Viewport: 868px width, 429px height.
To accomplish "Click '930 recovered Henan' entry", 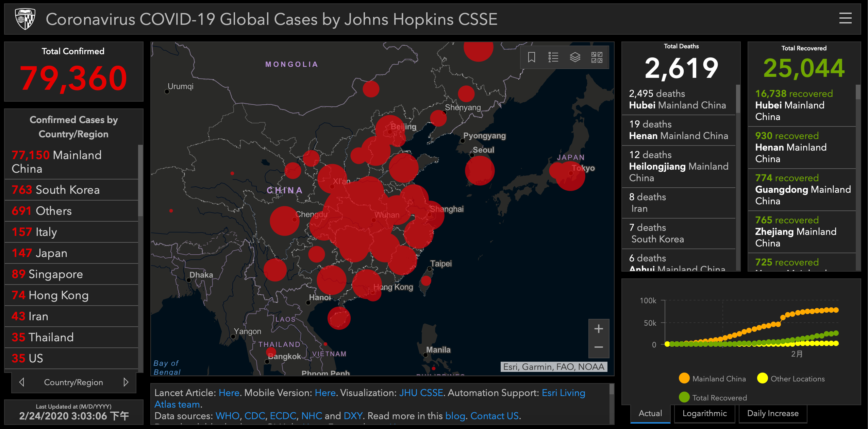I will [x=802, y=147].
